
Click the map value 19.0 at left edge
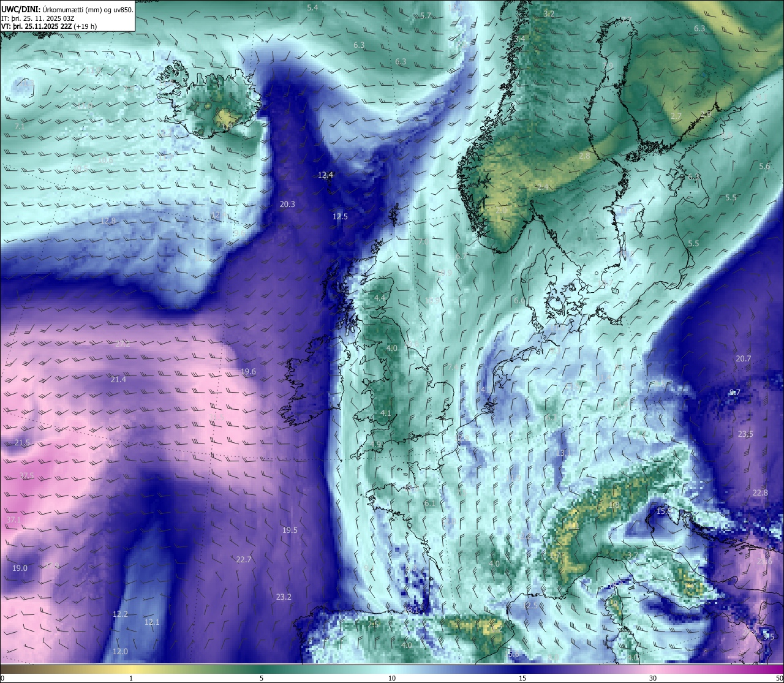[20, 568]
